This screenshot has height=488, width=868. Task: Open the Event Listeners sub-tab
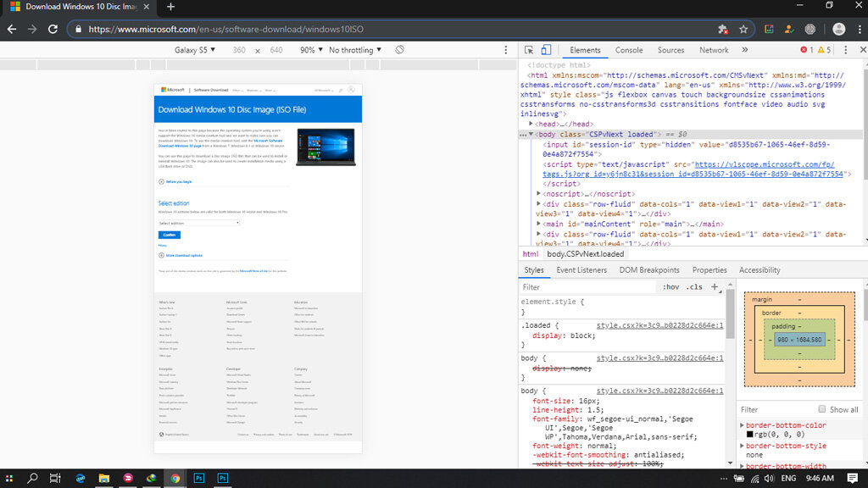point(581,270)
